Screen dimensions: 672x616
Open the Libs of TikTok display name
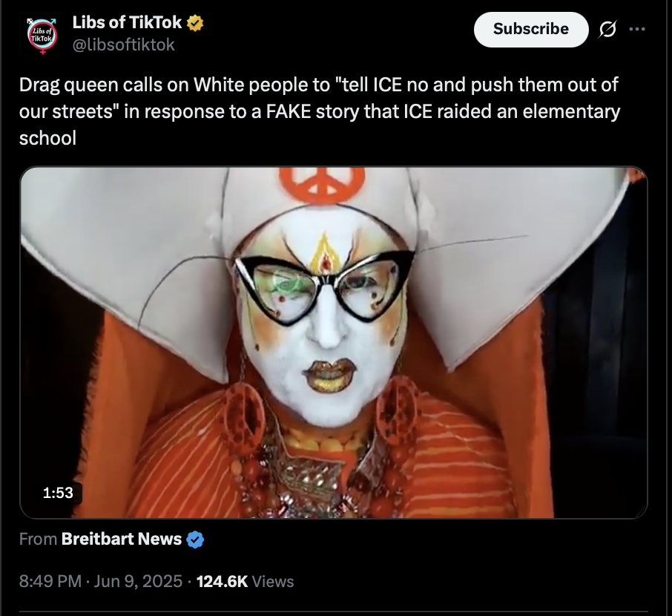(127, 23)
